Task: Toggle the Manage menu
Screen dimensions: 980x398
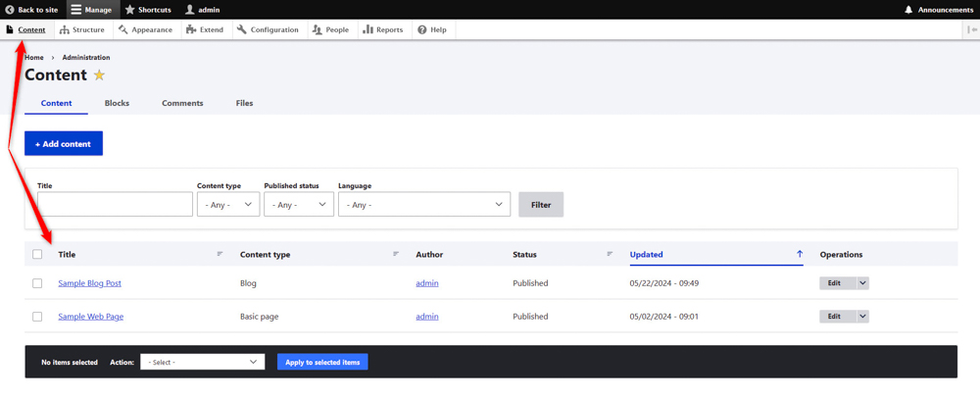Action: pyautogui.click(x=91, y=10)
